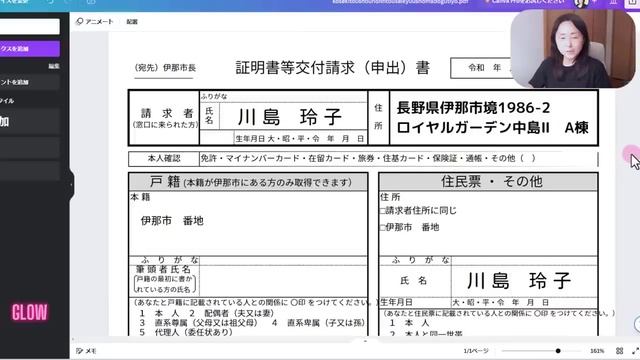Click the presenter webcam overlay

[x=573, y=49]
